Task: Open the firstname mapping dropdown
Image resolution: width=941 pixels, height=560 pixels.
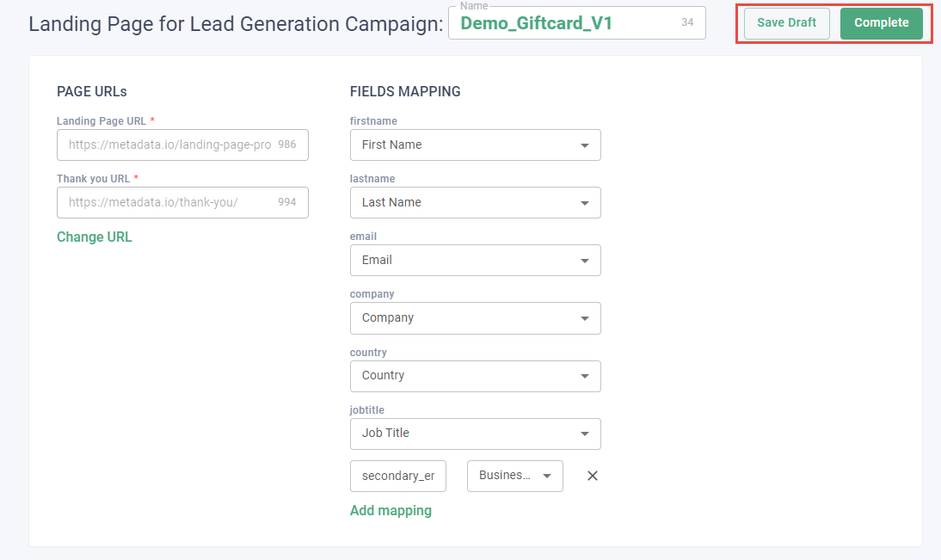Action: pos(475,145)
